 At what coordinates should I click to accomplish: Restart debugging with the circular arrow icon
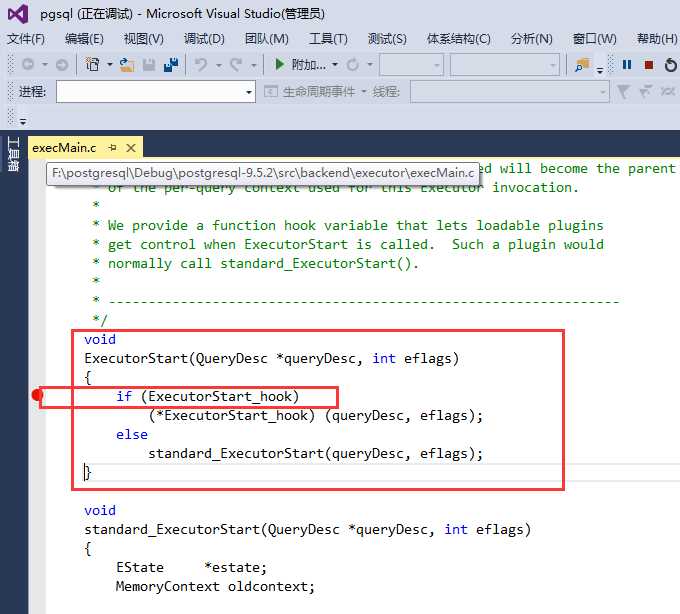point(670,65)
